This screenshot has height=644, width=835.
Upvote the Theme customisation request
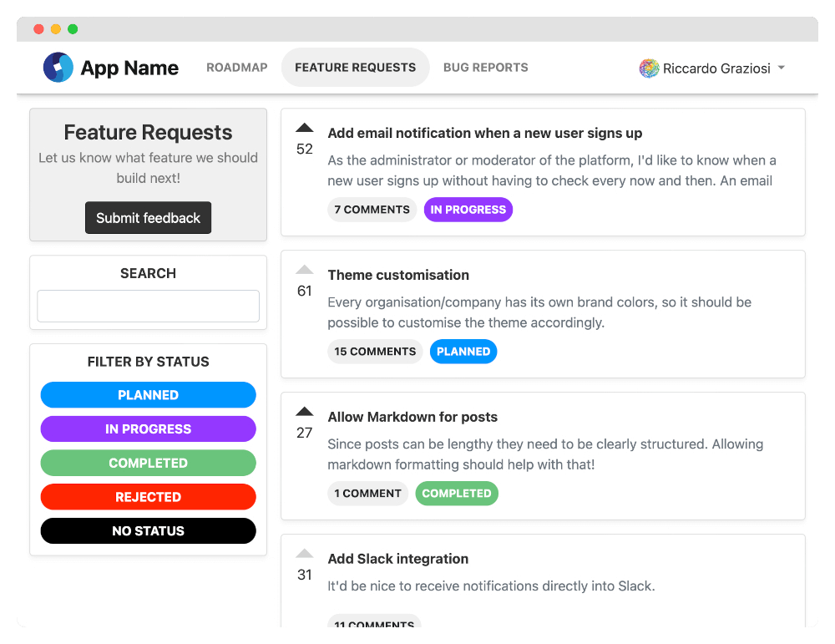305,270
